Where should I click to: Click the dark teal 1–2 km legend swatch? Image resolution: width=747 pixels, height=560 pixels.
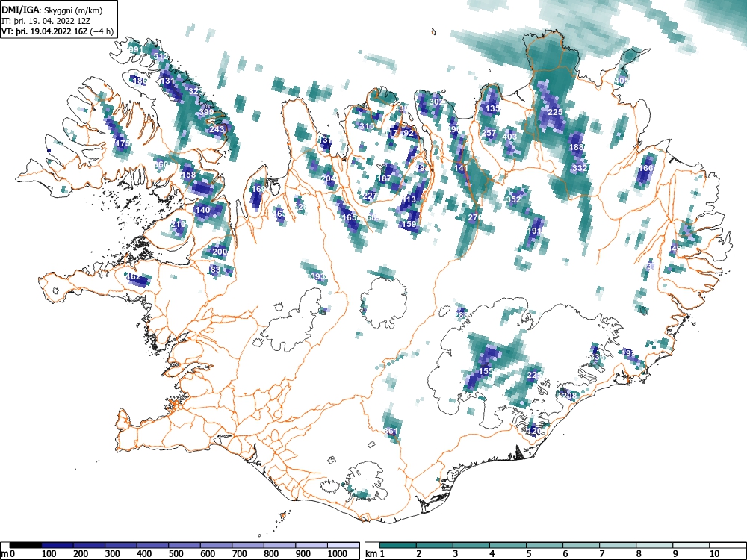point(398,545)
